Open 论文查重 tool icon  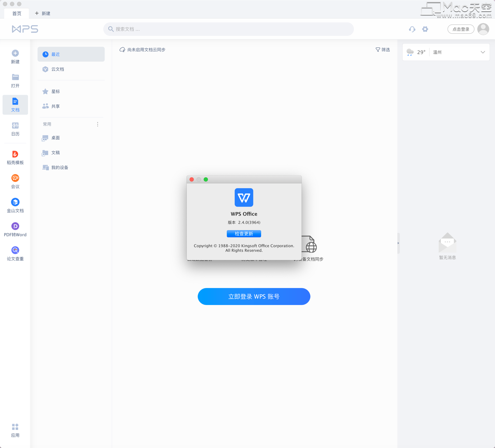(15, 250)
